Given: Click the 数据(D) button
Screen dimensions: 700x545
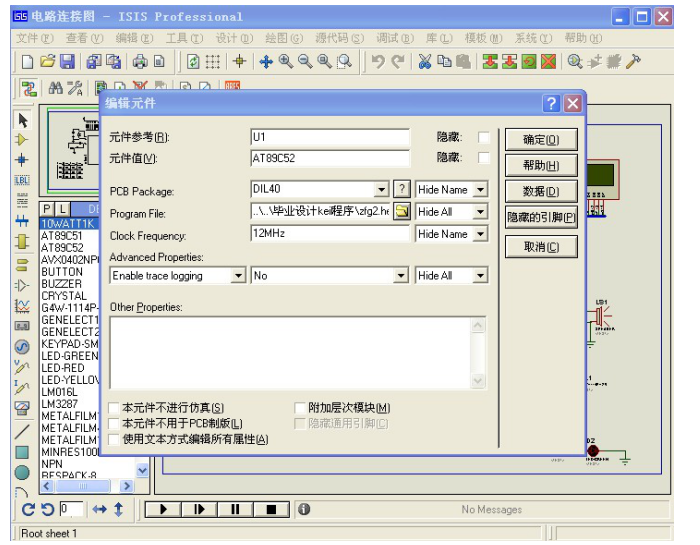Looking at the screenshot, I should (x=541, y=191).
